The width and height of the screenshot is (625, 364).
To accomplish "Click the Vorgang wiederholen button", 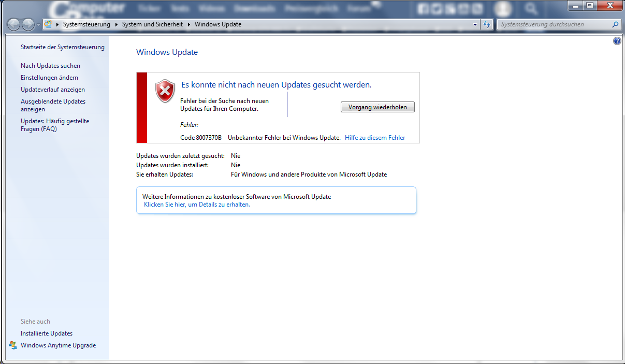I will click(x=377, y=107).
